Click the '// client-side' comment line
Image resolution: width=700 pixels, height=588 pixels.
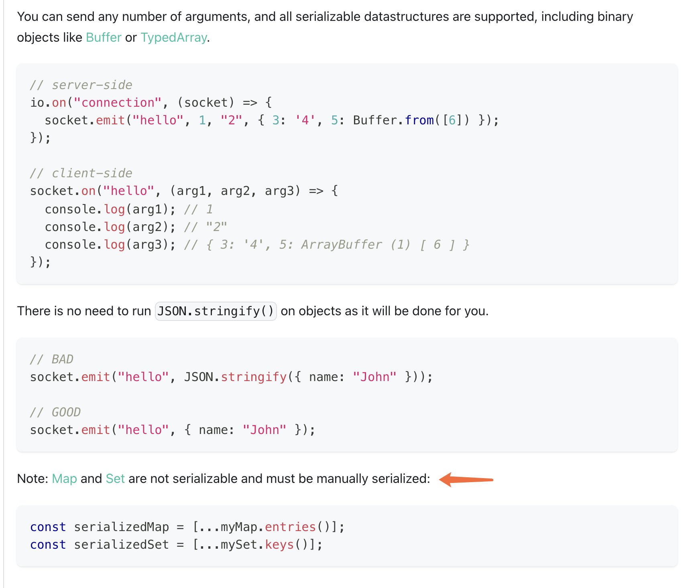click(x=81, y=173)
